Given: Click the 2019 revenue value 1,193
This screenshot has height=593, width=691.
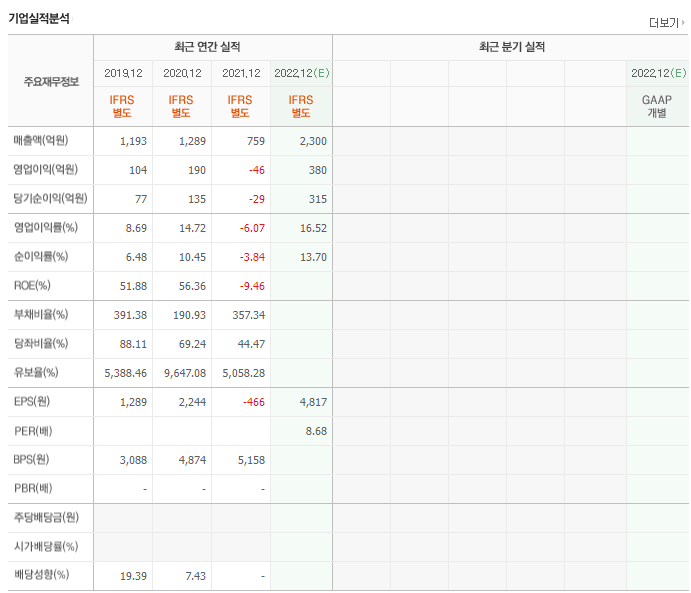Looking at the screenshot, I should point(134,141).
